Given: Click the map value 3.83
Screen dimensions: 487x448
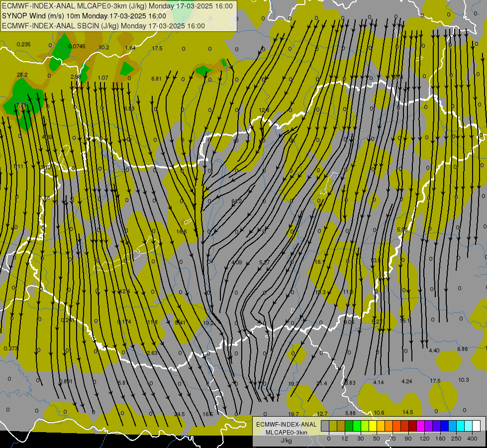Looking at the screenshot, I should point(350,383).
